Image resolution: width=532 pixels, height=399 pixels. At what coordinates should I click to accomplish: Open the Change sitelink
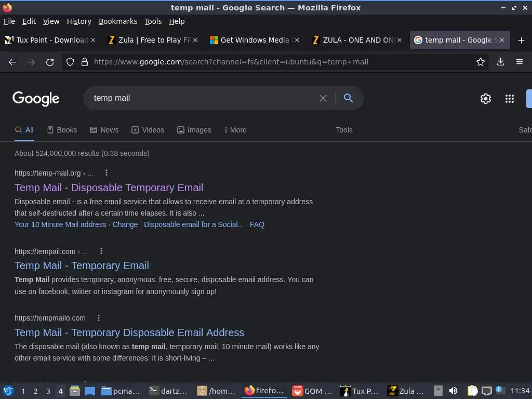click(125, 224)
